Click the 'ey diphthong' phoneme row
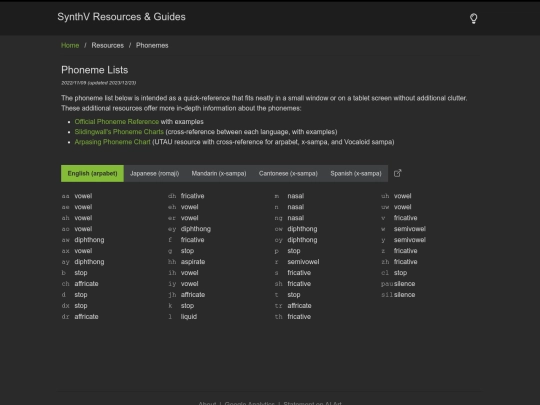The image size is (540, 405). pos(189,229)
